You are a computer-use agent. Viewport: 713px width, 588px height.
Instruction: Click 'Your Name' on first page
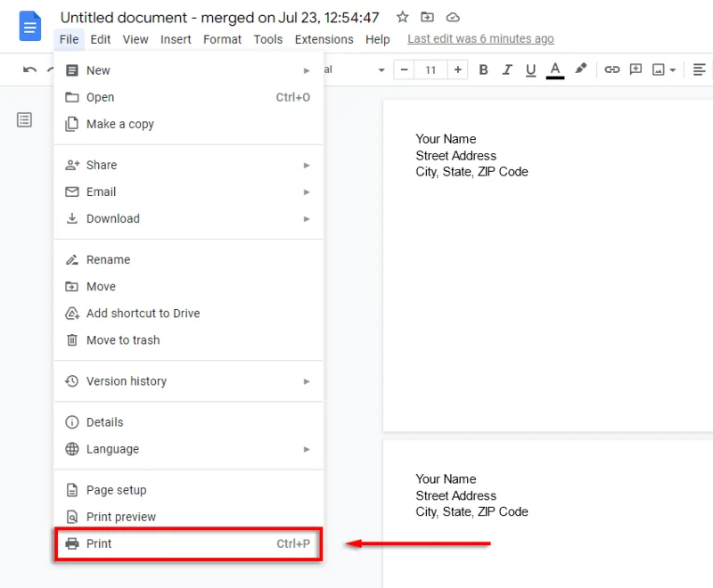point(446,139)
